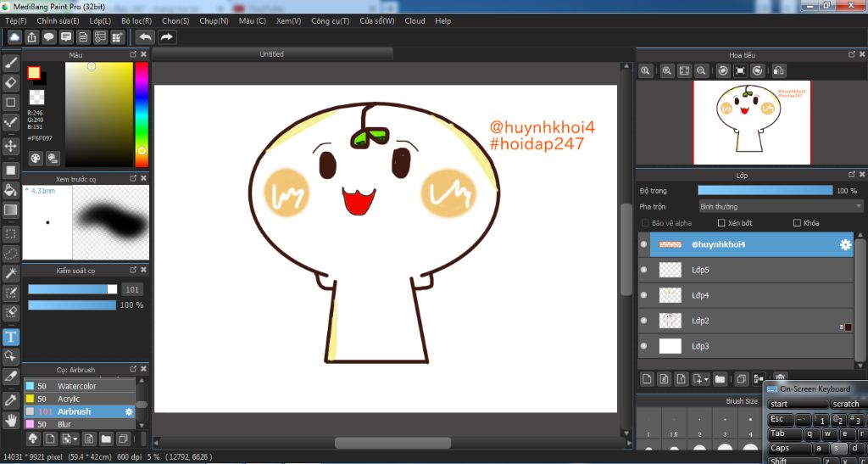This screenshot has height=464, width=868.
Task: Select the Gradient tool
Action: coord(10,210)
